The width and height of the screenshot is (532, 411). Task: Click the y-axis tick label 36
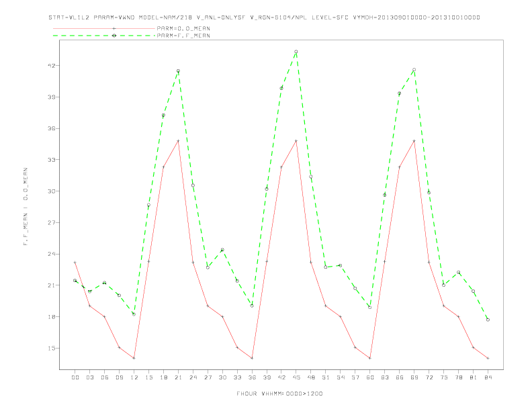coord(52,128)
